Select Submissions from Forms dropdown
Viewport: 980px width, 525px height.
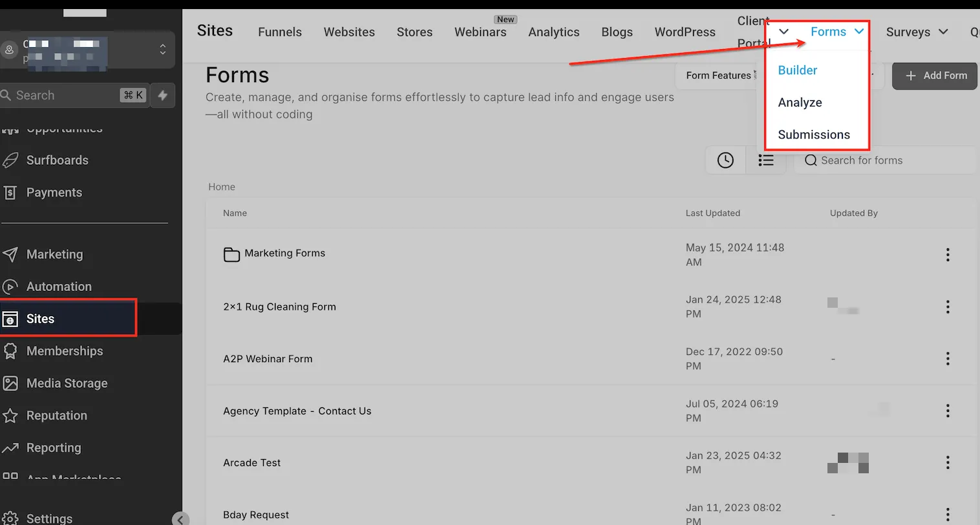coord(814,134)
